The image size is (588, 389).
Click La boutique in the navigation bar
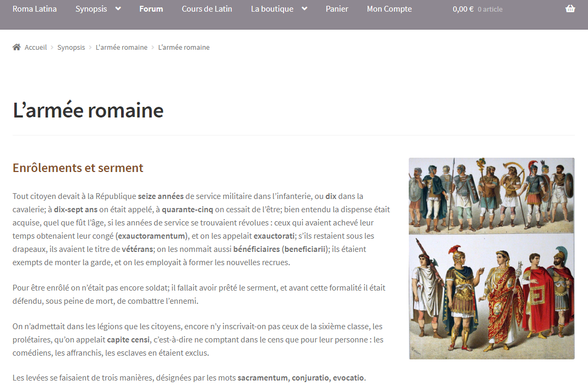click(273, 9)
